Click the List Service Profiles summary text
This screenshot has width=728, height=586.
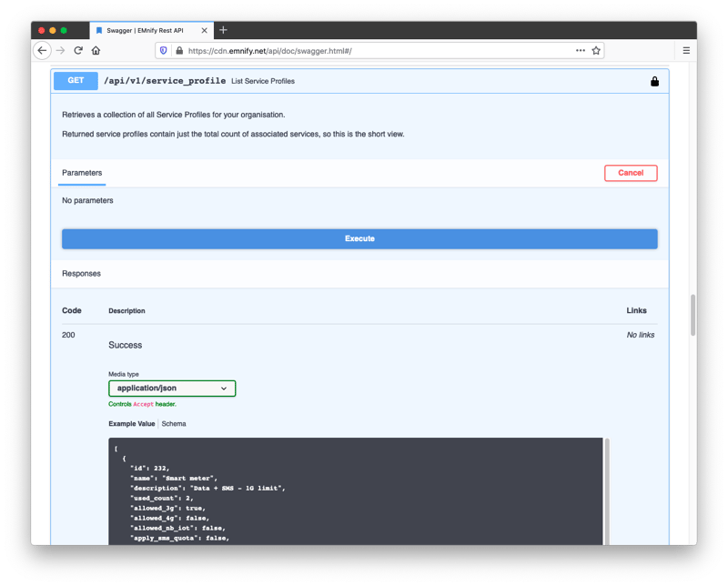click(x=263, y=81)
